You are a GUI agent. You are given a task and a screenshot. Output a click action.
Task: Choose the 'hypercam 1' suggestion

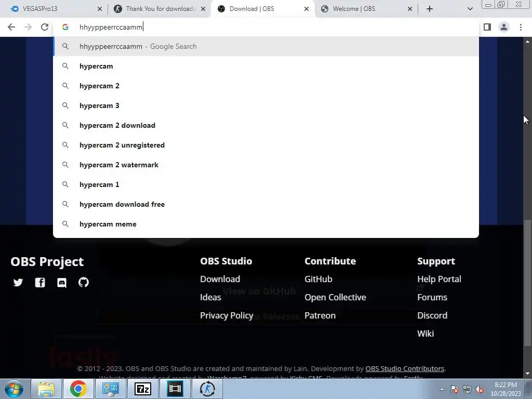pyautogui.click(x=266, y=184)
